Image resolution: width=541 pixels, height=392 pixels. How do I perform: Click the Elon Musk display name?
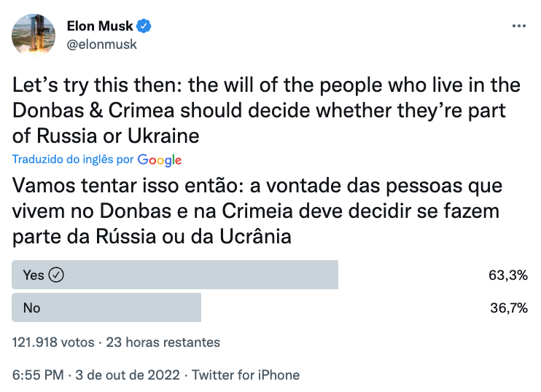point(100,26)
